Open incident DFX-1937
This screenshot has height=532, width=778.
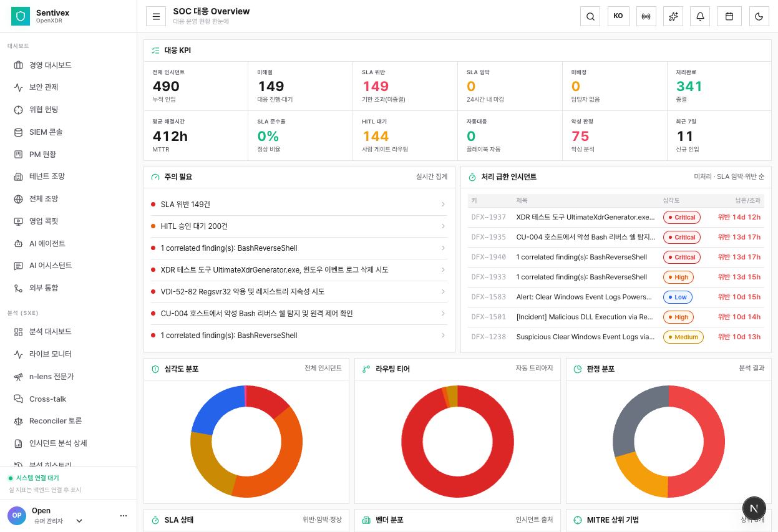click(x=616, y=217)
